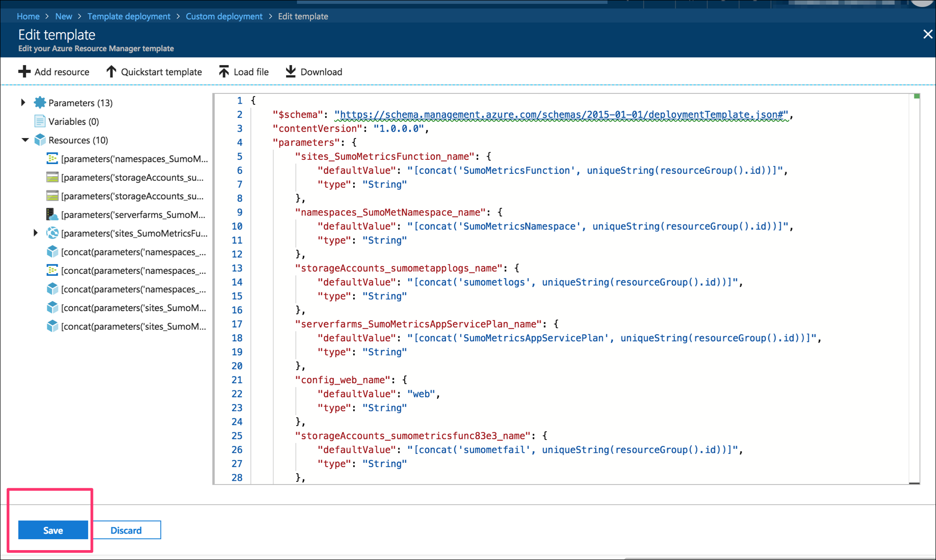Select the Quickstart template upload icon
The height and width of the screenshot is (560, 936).
111,71
